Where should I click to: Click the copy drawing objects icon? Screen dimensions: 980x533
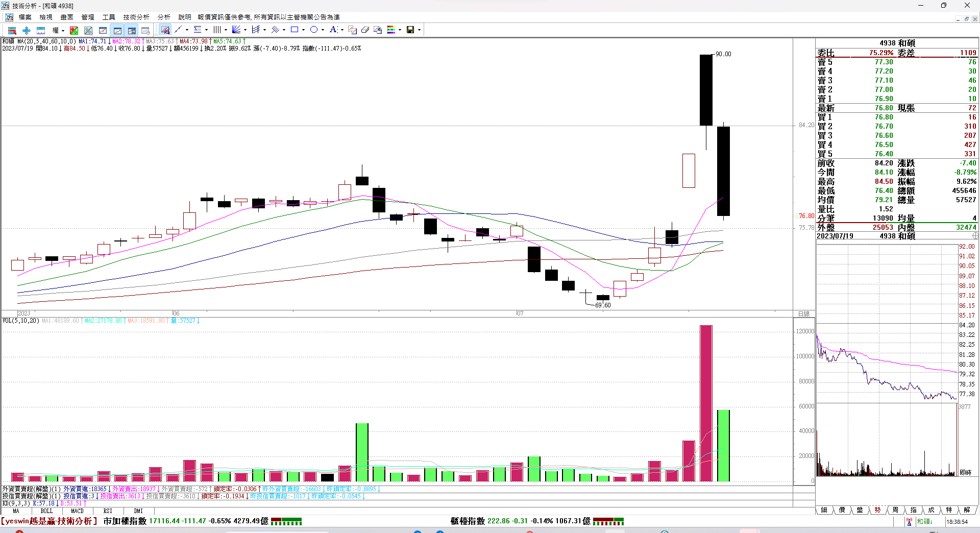(378, 30)
